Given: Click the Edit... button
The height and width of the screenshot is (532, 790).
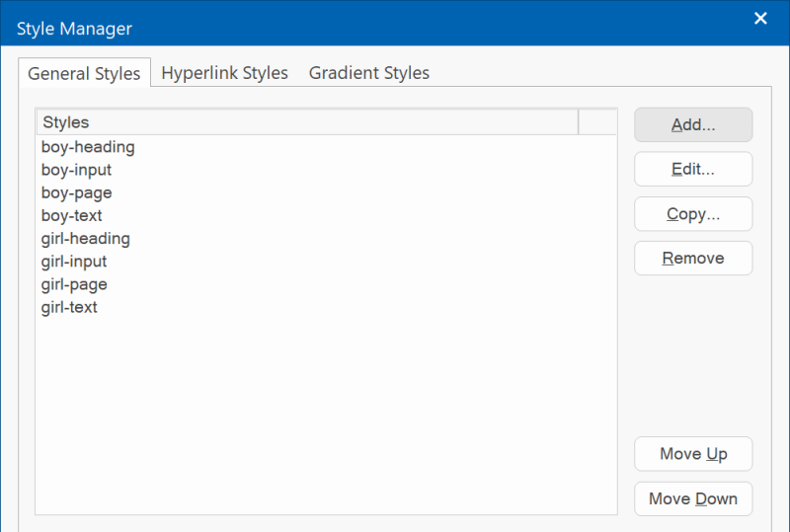Looking at the screenshot, I should (x=693, y=169).
